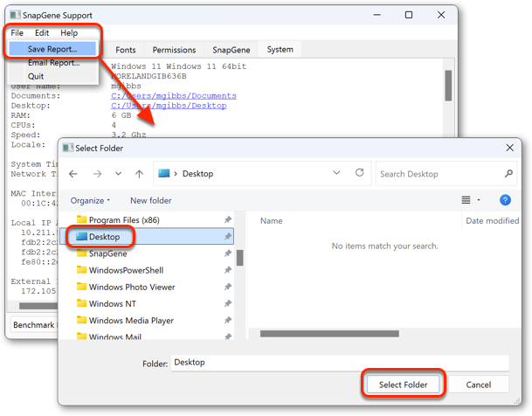Switch to the Permissions tab
This screenshot has height=416, width=532.
pyautogui.click(x=174, y=50)
